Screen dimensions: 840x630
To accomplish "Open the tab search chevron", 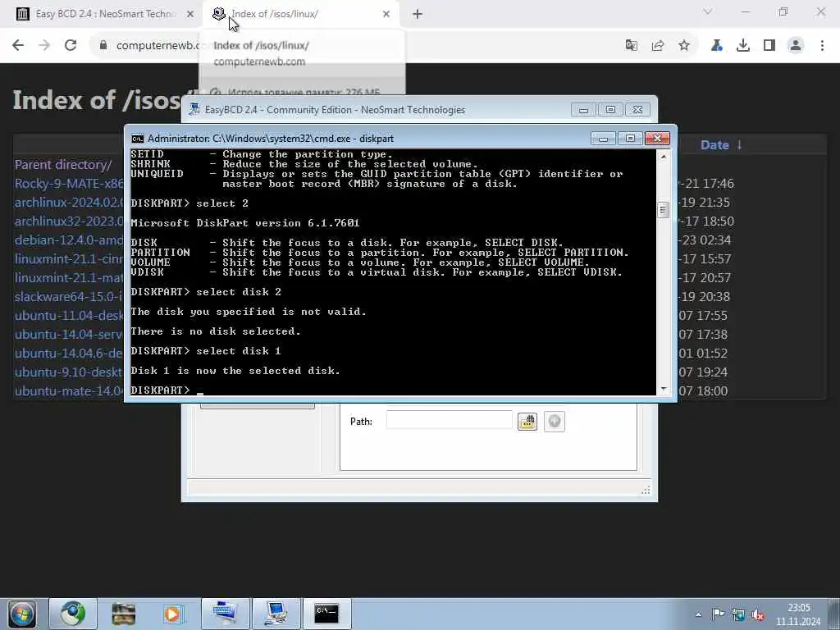I will coord(708,11).
